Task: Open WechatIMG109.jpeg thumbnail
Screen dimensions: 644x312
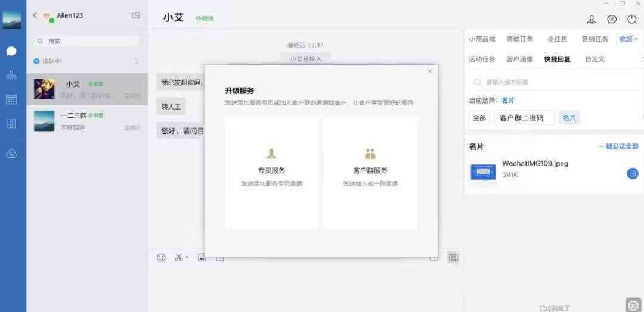Action: (x=483, y=172)
